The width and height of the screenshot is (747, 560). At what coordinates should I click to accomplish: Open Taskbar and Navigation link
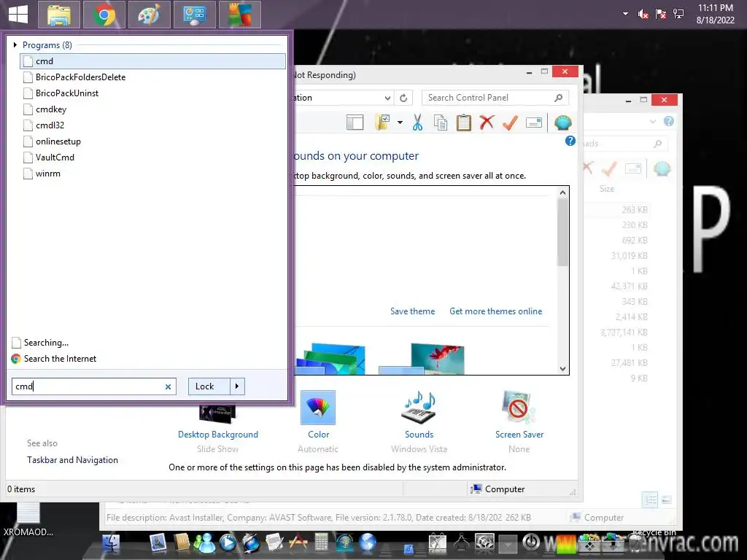click(x=72, y=460)
